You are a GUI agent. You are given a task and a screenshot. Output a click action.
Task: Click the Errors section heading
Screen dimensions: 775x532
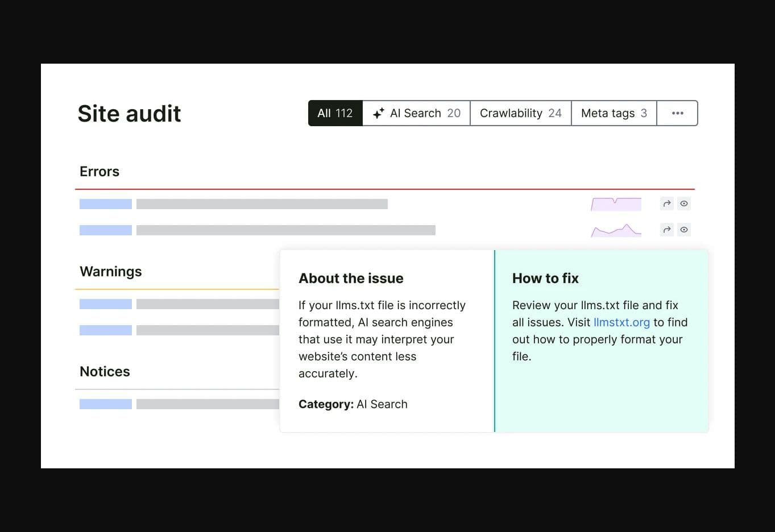tap(100, 172)
